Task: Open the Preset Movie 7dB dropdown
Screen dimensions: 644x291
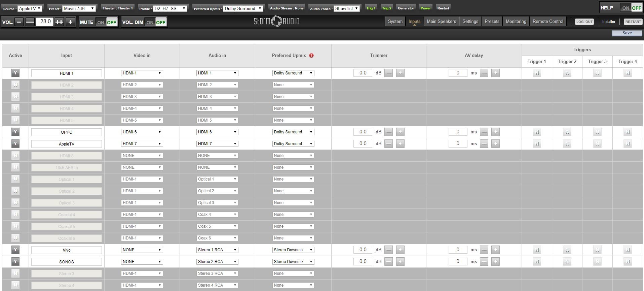Action: point(79,8)
